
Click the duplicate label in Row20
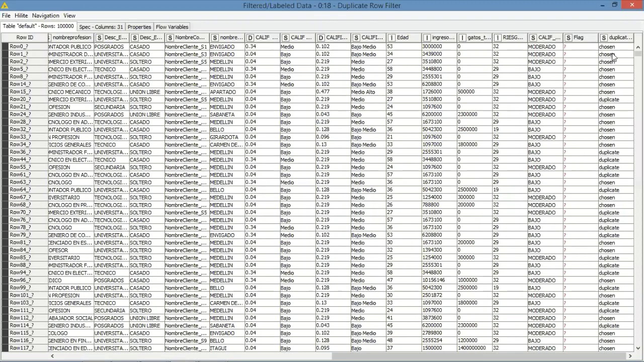click(x=615, y=100)
